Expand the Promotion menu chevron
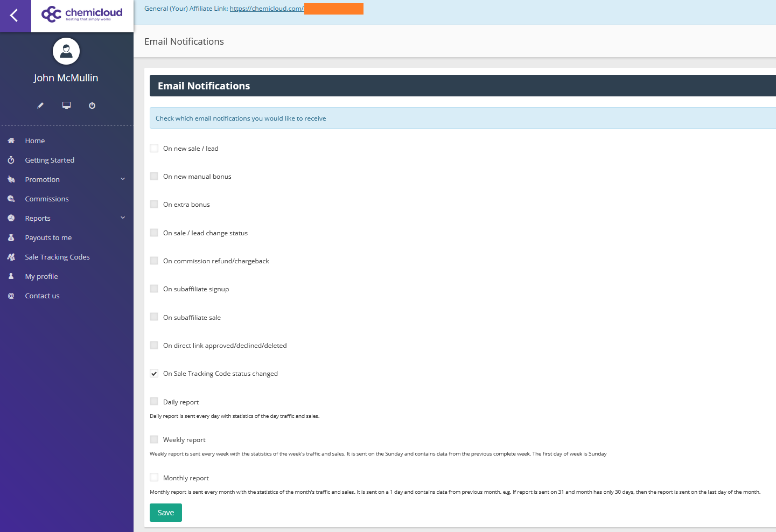 point(123,179)
